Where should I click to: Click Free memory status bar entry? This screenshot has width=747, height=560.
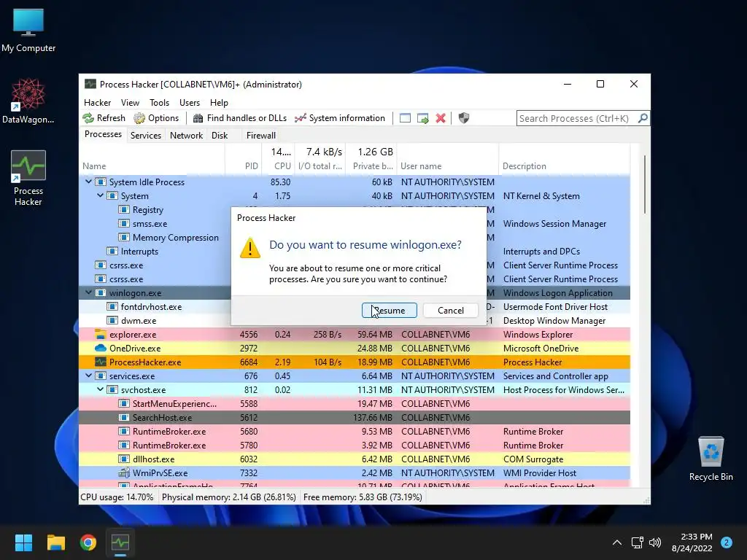coord(363,497)
